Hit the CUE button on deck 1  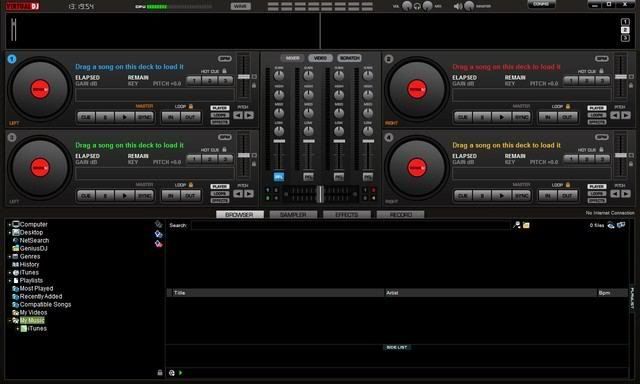[86, 117]
